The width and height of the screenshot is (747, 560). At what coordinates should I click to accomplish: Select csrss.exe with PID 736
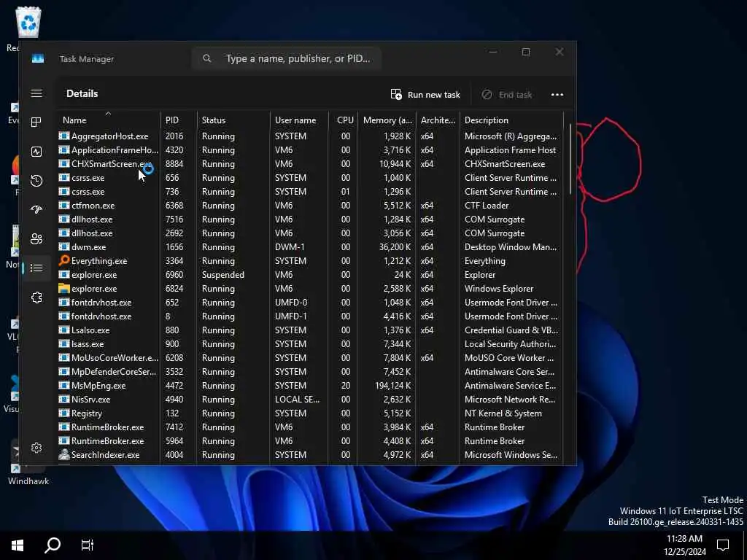309,191
